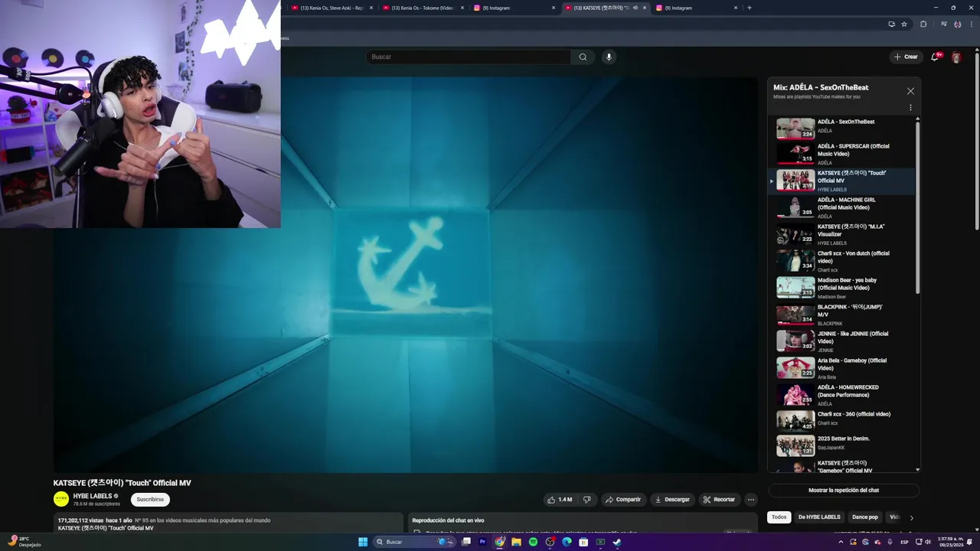
Task: Click the Descargar download button
Action: (x=672, y=500)
